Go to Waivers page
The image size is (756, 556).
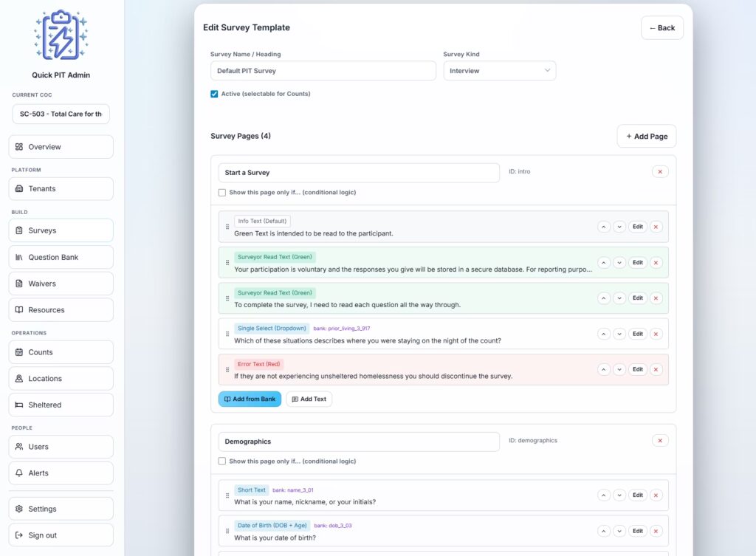coord(61,284)
